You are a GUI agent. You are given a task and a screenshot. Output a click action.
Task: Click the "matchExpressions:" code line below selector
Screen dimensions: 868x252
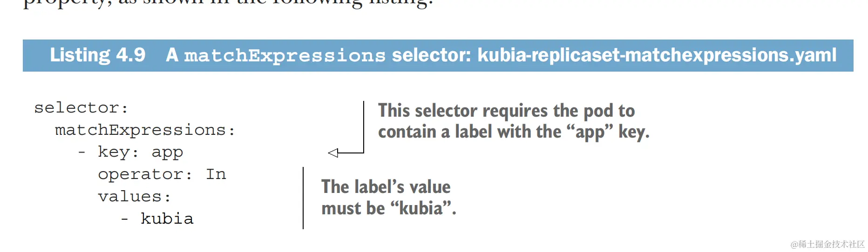point(145,130)
